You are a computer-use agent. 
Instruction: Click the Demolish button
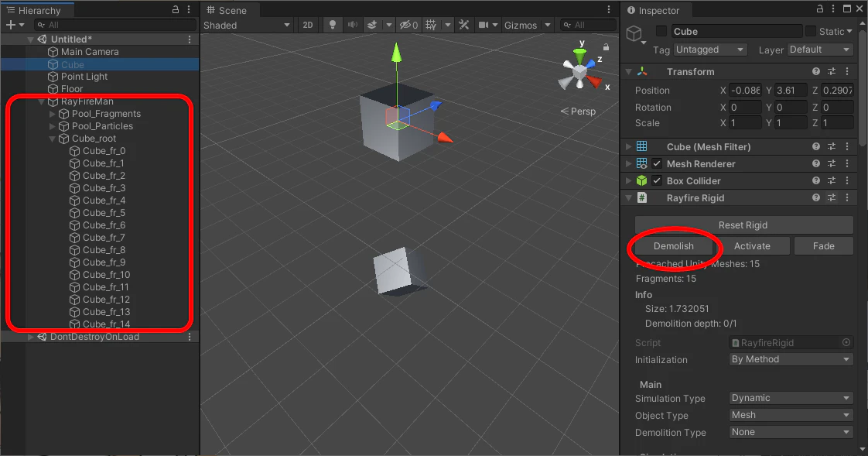[674, 246]
